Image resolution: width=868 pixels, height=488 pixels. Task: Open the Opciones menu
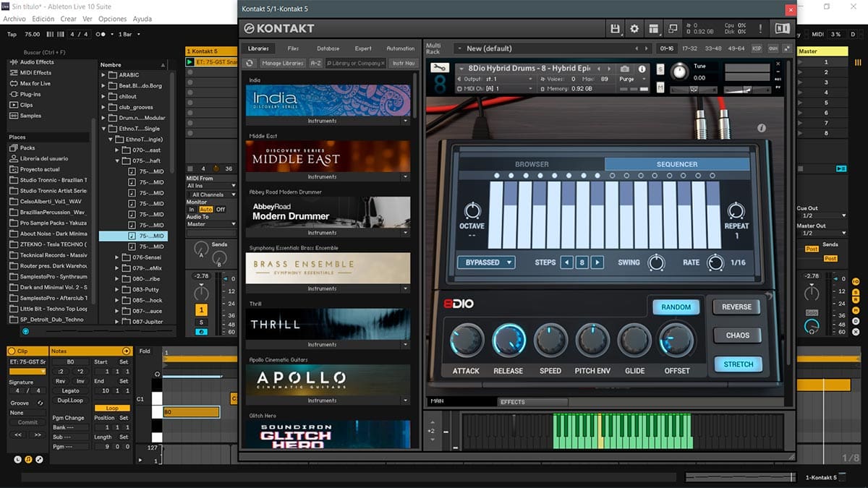coord(112,19)
